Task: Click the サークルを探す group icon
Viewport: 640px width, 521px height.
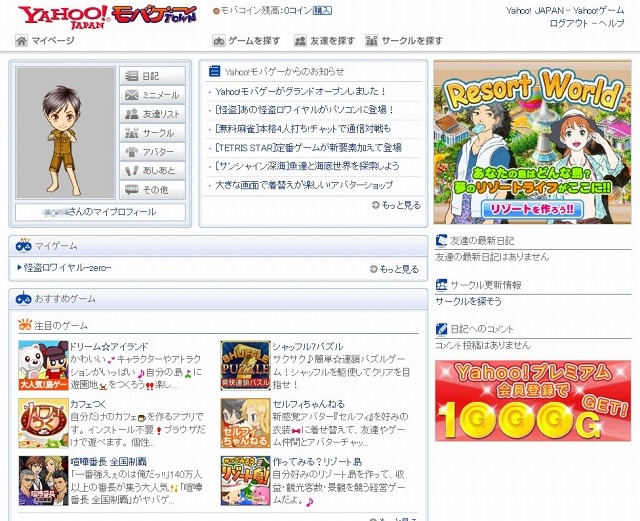Action: coord(371,40)
